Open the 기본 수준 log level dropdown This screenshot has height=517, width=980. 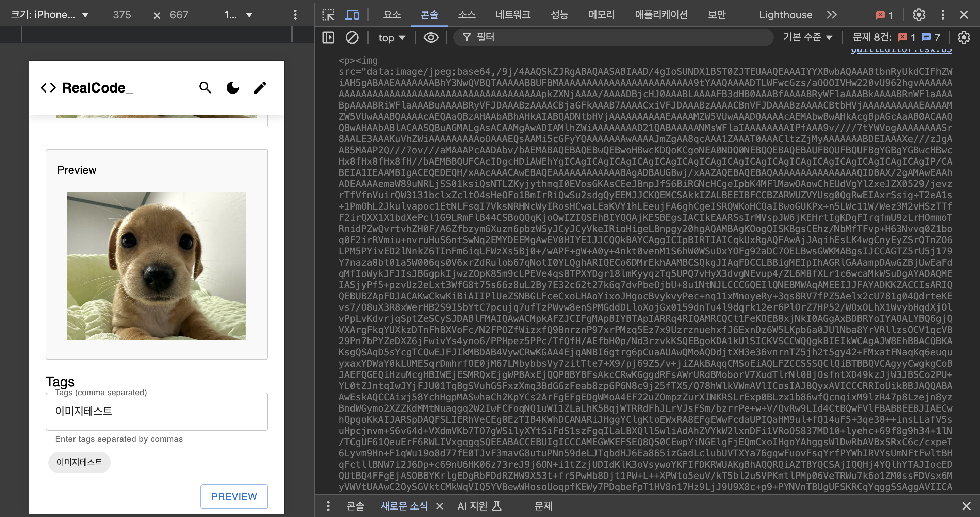tap(807, 37)
